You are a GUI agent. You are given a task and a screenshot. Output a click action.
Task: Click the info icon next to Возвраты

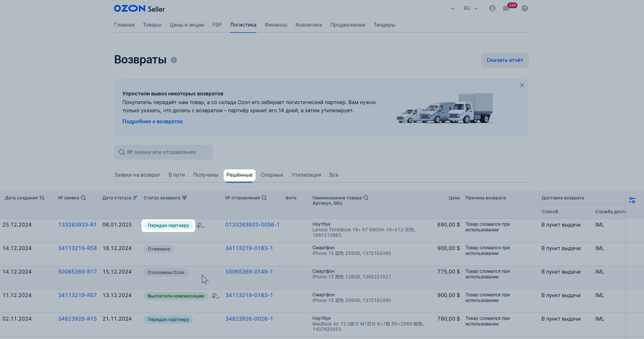(x=174, y=60)
